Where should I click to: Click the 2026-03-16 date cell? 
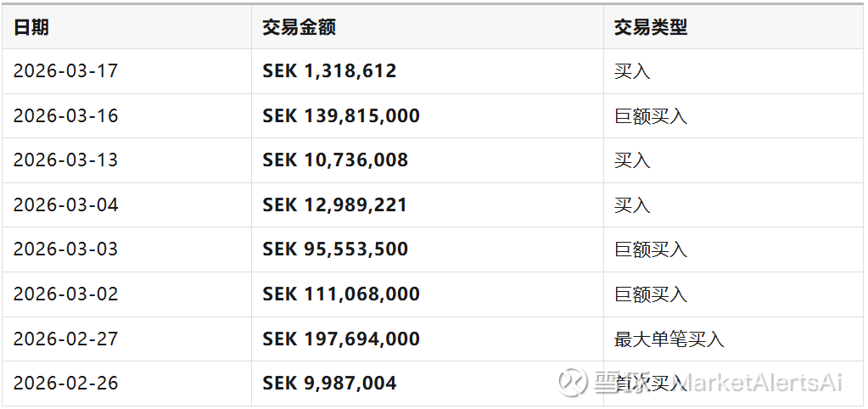pyautogui.click(x=65, y=116)
